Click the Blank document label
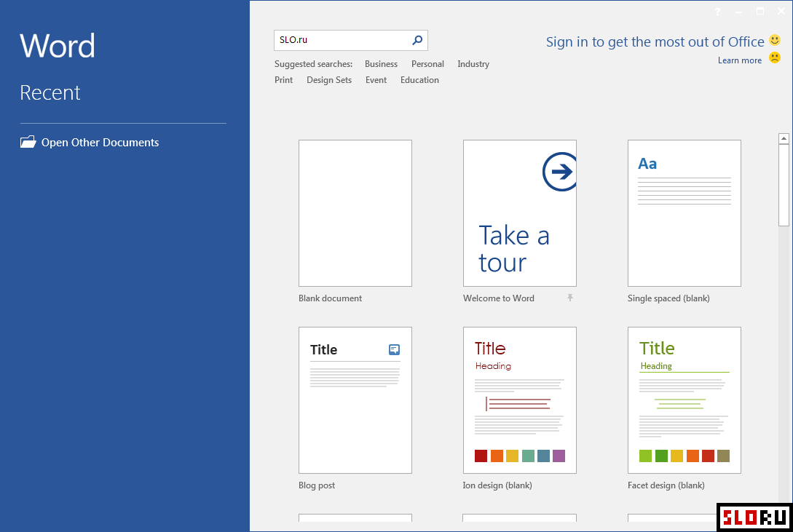Image resolution: width=793 pixels, height=532 pixels. click(x=330, y=298)
